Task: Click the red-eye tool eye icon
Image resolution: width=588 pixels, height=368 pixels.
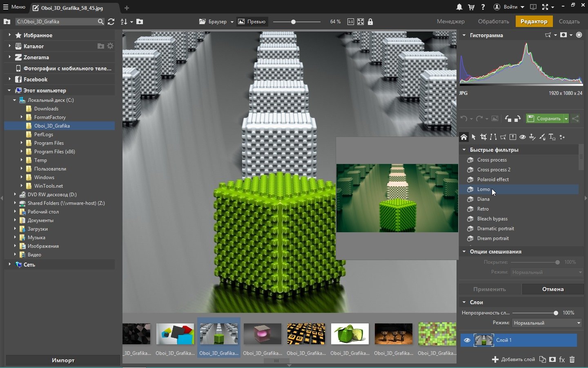Action: pos(522,137)
